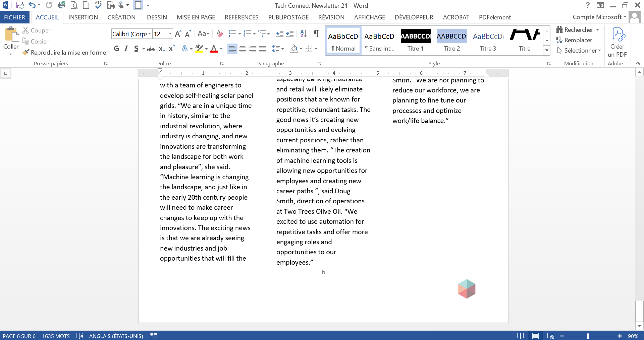Image resolution: width=644 pixels, height=340 pixels.
Task: Toggle bold G formatting
Action: [x=116, y=49]
